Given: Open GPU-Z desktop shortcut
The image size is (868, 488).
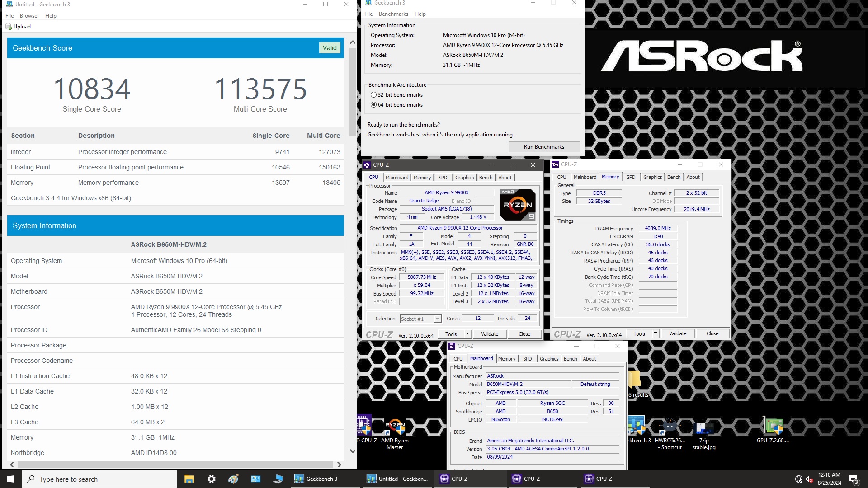Looking at the screenshot, I should [773, 430].
